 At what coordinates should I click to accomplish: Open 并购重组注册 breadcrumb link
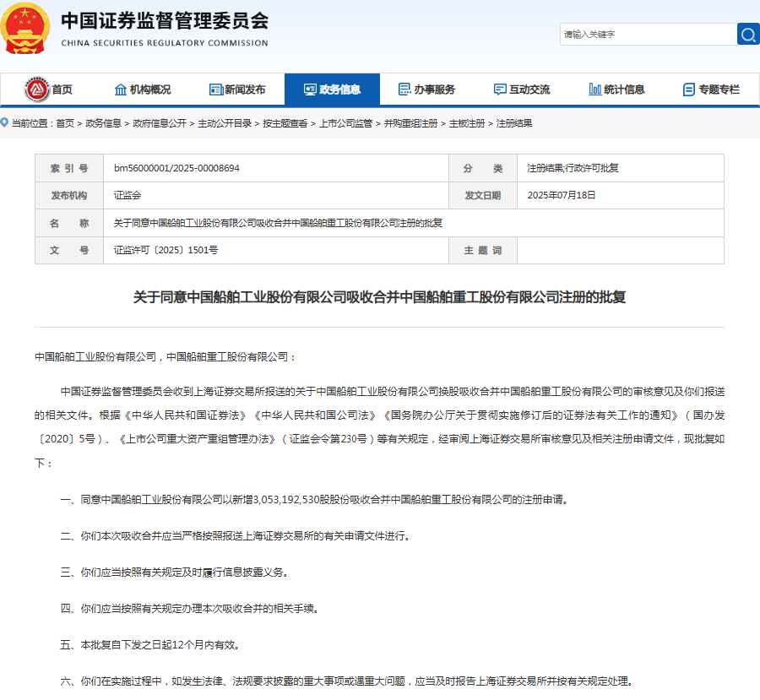point(410,123)
